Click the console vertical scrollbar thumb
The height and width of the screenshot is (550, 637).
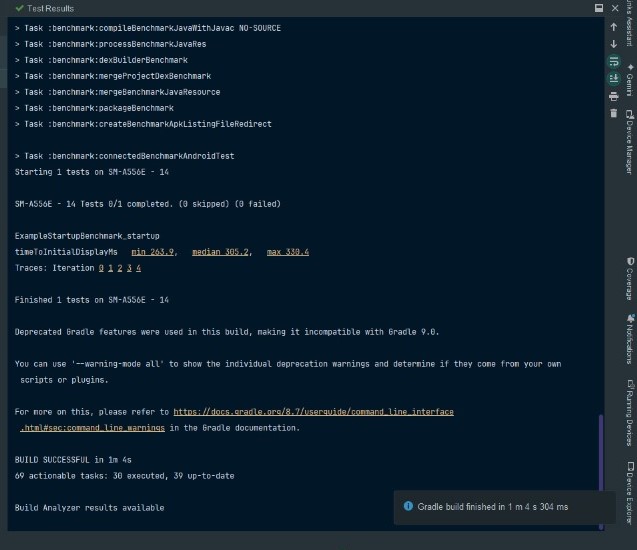pos(601,471)
